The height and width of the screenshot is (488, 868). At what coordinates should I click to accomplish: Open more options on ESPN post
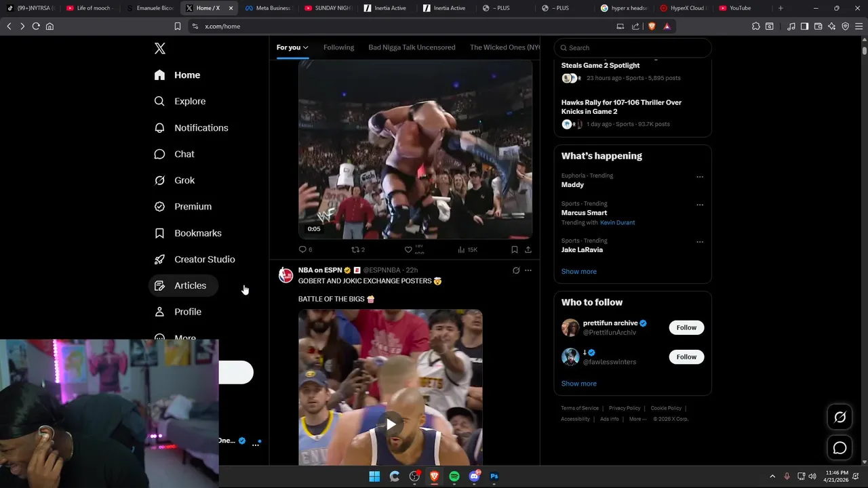(528, 270)
